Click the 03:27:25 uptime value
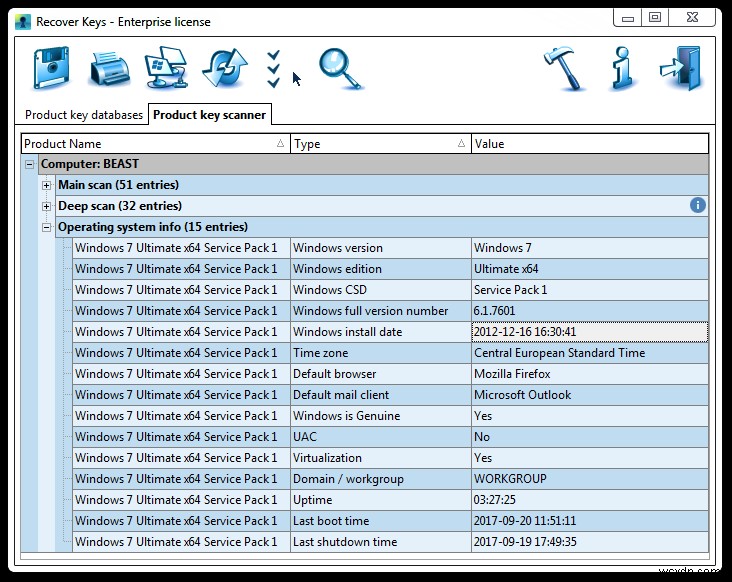Screen dimensions: 732x582 (590, 500)
